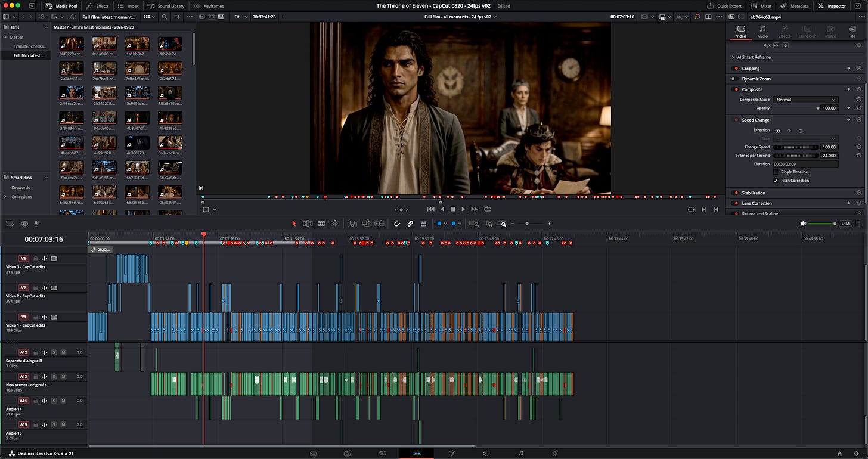Click the horizontal Flip icon in Inspector
The image size is (868, 459).
point(776,45)
